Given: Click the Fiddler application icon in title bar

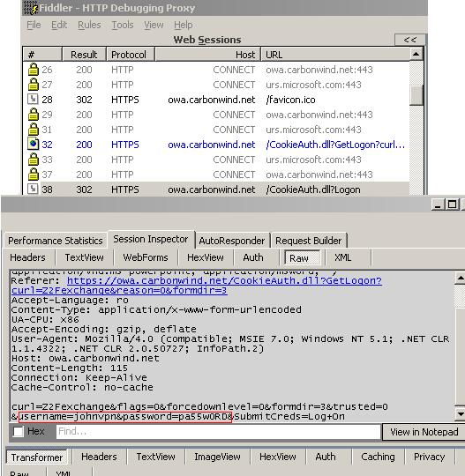Looking at the screenshot, I should (31, 8).
